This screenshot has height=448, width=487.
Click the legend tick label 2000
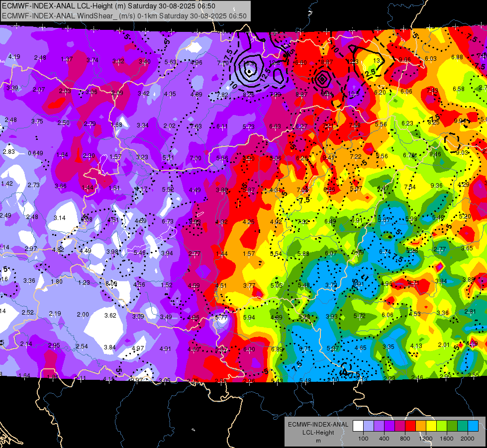[468, 439]
